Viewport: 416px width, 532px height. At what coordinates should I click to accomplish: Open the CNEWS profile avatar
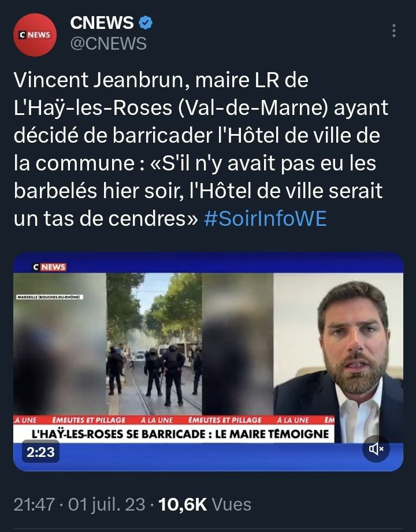(35, 35)
